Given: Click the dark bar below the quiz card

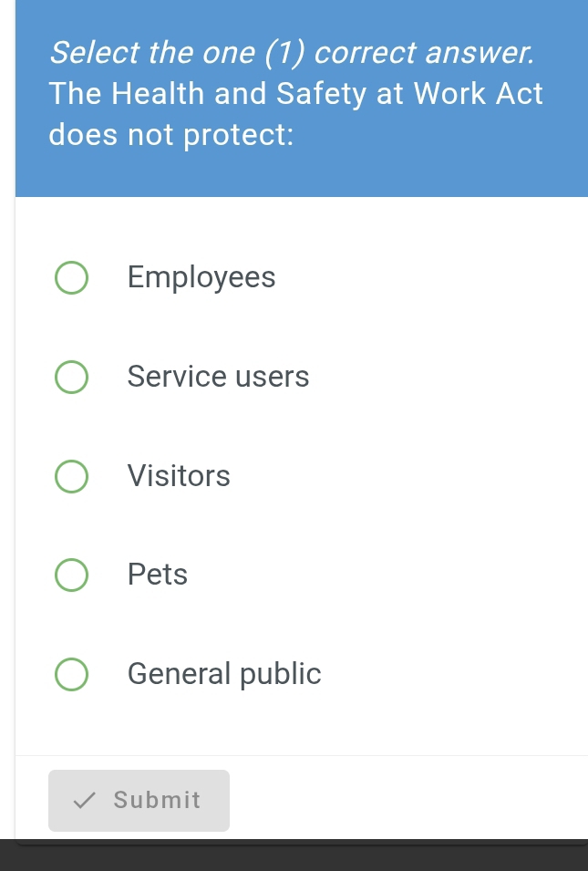Looking at the screenshot, I should [294, 856].
